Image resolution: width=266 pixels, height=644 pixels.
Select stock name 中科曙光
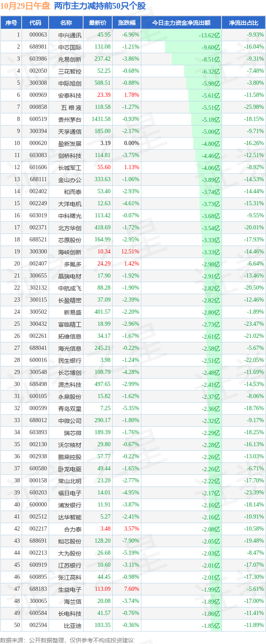click(x=70, y=216)
